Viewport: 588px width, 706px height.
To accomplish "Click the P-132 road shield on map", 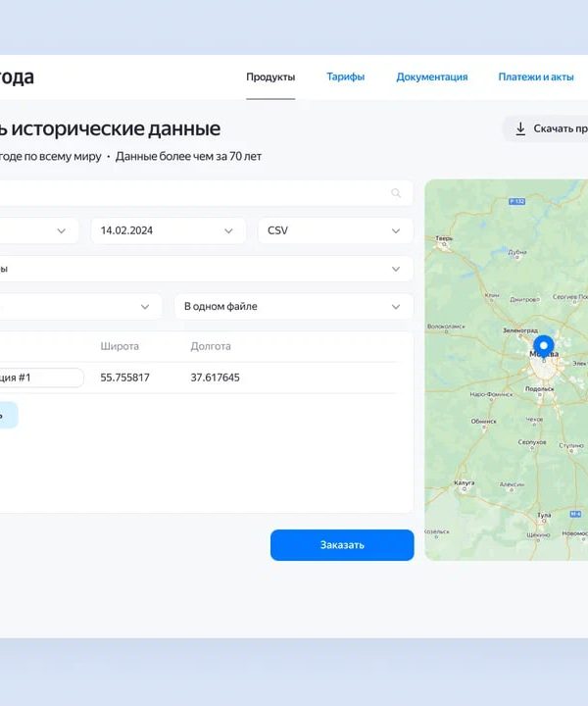I will tap(518, 201).
